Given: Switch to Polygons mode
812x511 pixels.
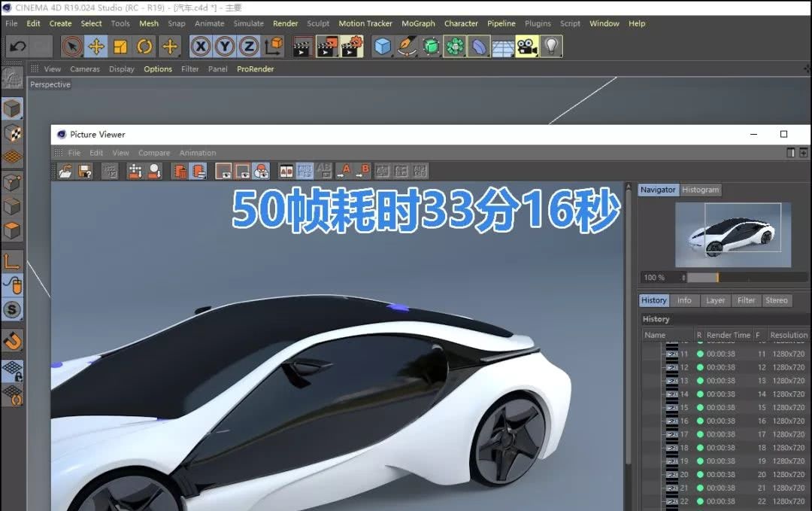Looking at the screenshot, I should click(x=12, y=230).
